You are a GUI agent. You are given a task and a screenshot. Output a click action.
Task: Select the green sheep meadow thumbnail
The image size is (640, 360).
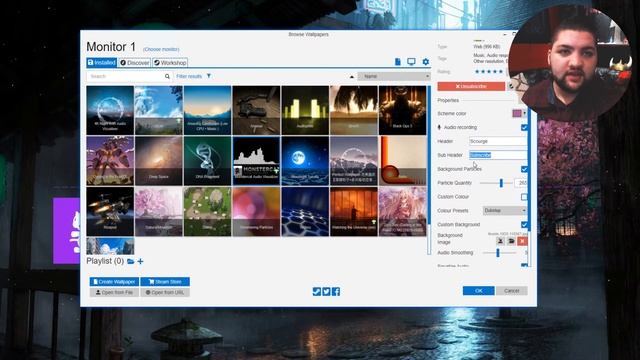(x=207, y=211)
